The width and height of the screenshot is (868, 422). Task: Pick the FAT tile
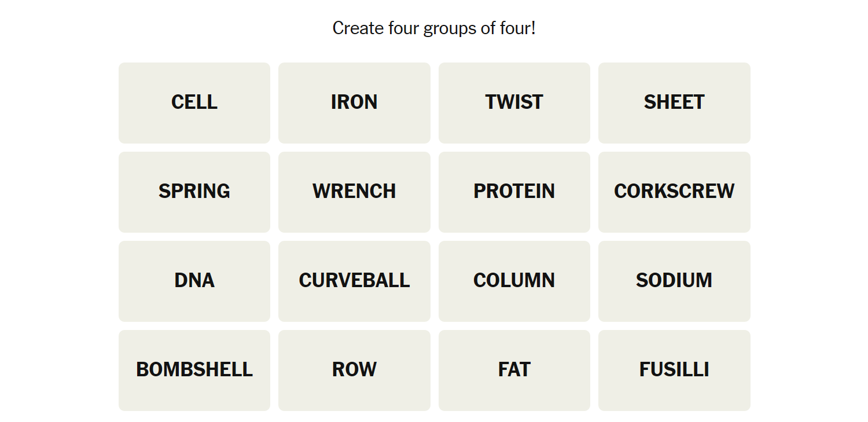point(514,370)
